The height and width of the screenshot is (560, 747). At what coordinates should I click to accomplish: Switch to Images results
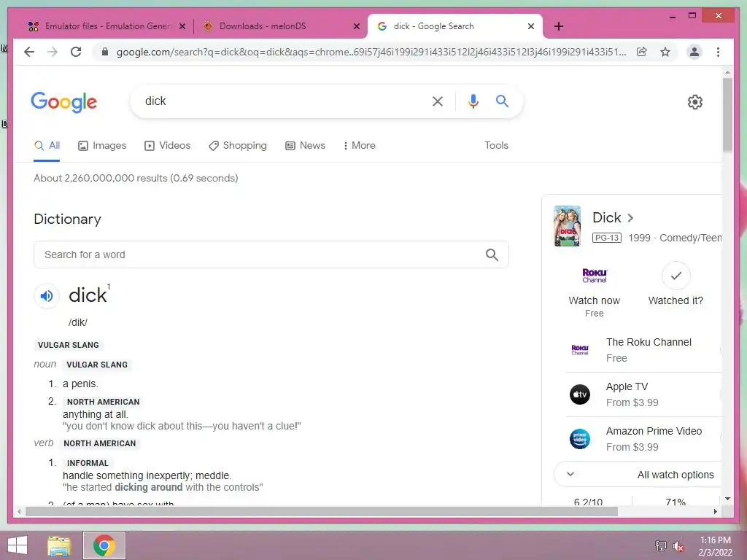pos(102,145)
